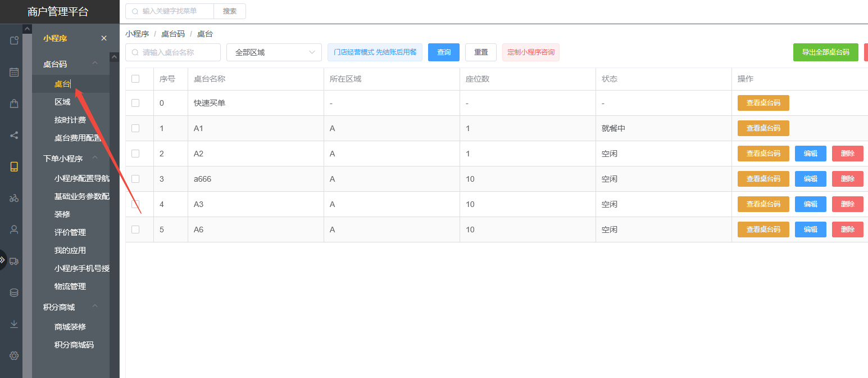Tick the select-all checkbox in table header
868x378 pixels.
coord(137,79)
